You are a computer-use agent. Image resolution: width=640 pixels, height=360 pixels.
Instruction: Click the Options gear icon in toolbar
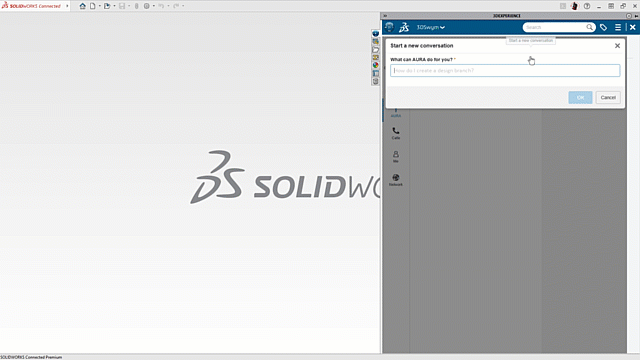(147, 6)
